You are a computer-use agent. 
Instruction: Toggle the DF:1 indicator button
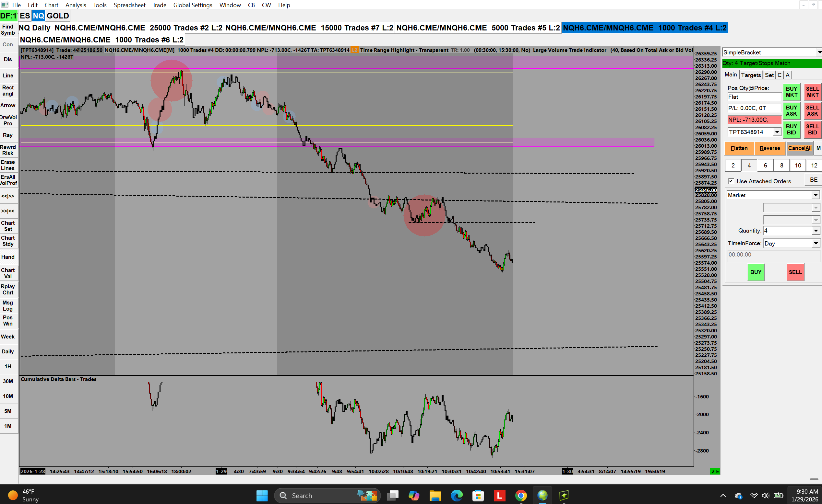pyautogui.click(x=8, y=16)
